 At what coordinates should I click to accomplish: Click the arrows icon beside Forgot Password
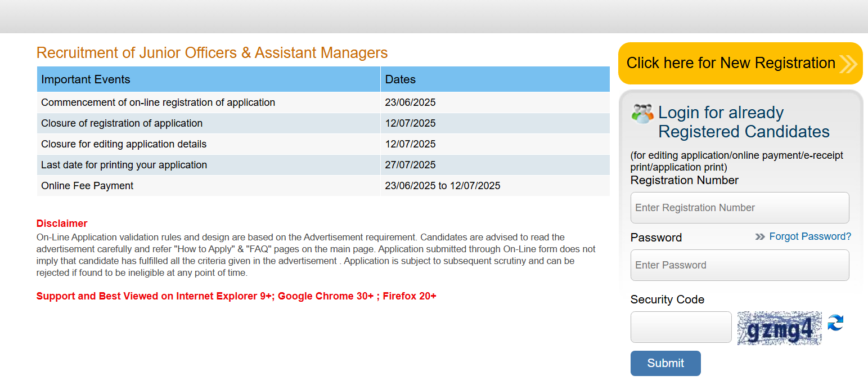(760, 237)
